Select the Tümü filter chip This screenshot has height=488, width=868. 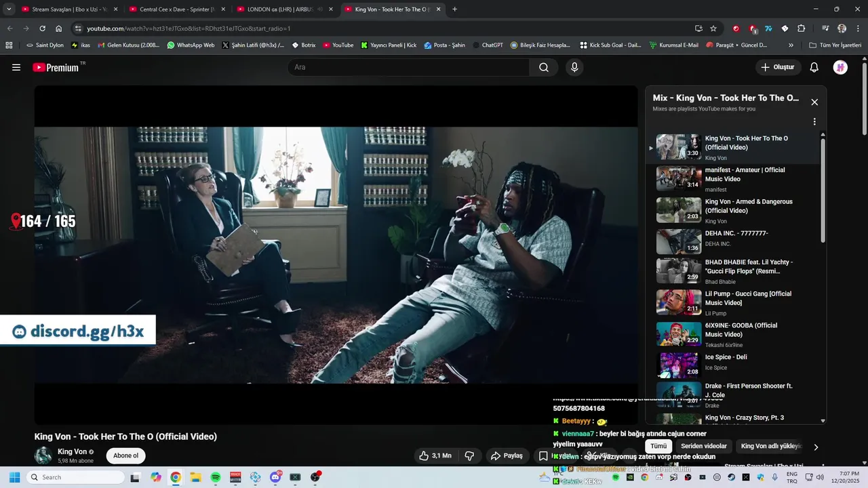(658, 446)
